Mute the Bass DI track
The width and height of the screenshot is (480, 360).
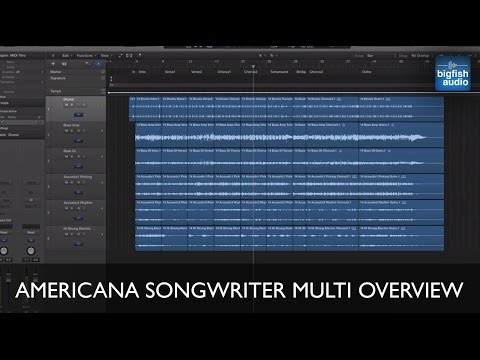(66, 156)
